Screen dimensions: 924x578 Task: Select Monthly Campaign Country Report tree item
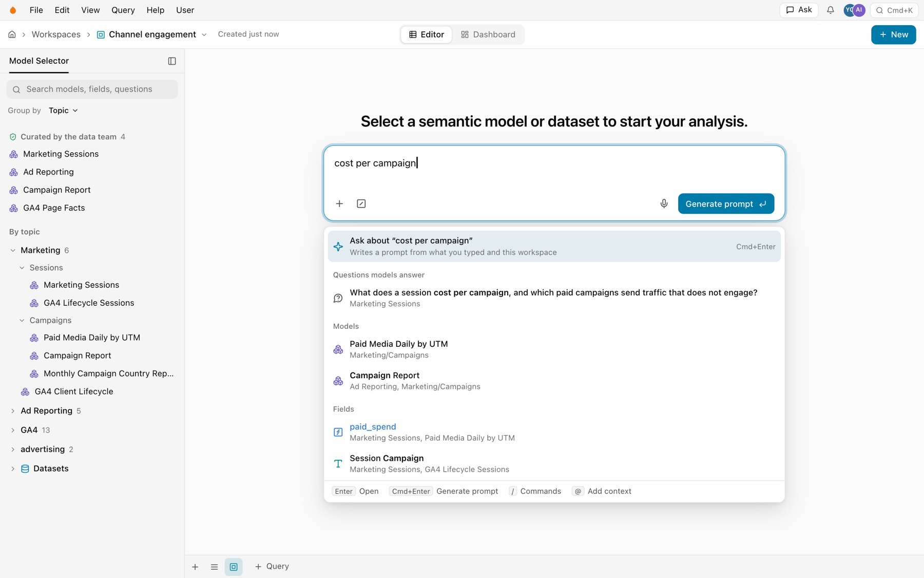coord(108,374)
